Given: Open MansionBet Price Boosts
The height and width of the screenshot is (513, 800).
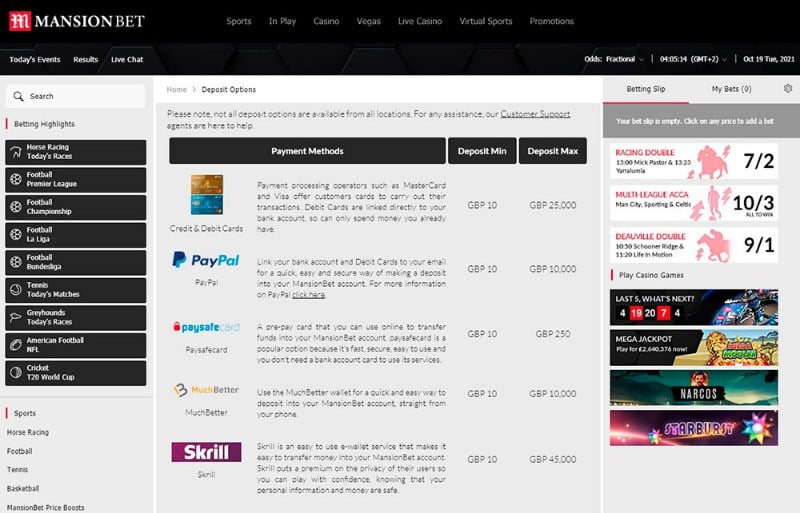Looking at the screenshot, I should (x=45, y=507).
